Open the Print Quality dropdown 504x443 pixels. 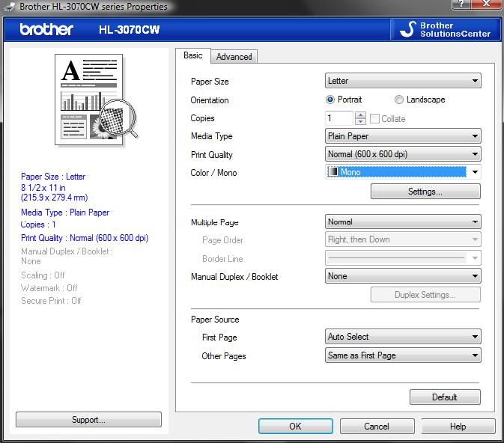coord(403,154)
